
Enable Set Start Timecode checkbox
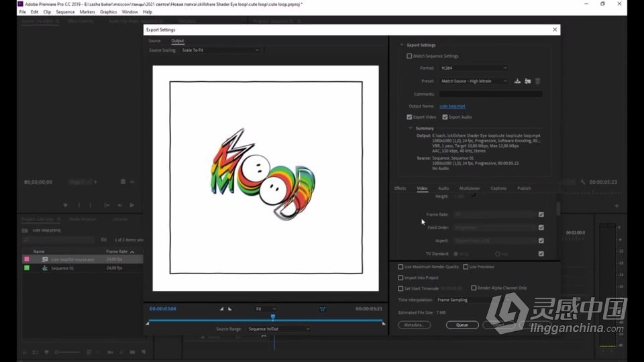[400, 288]
